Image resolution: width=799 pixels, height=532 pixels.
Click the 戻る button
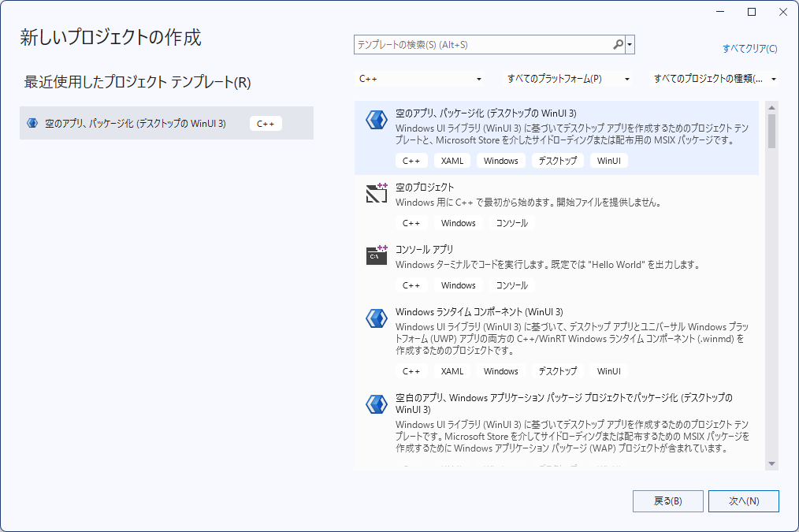[x=667, y=500]
